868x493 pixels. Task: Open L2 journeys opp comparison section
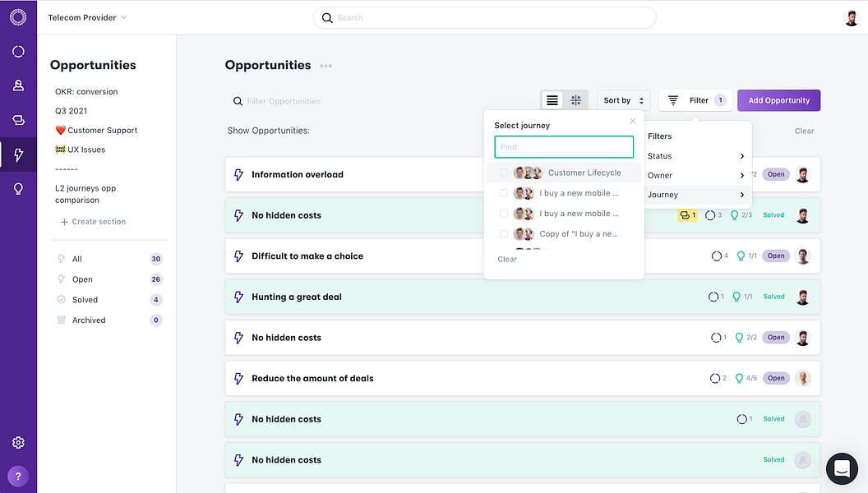point(85,194)
